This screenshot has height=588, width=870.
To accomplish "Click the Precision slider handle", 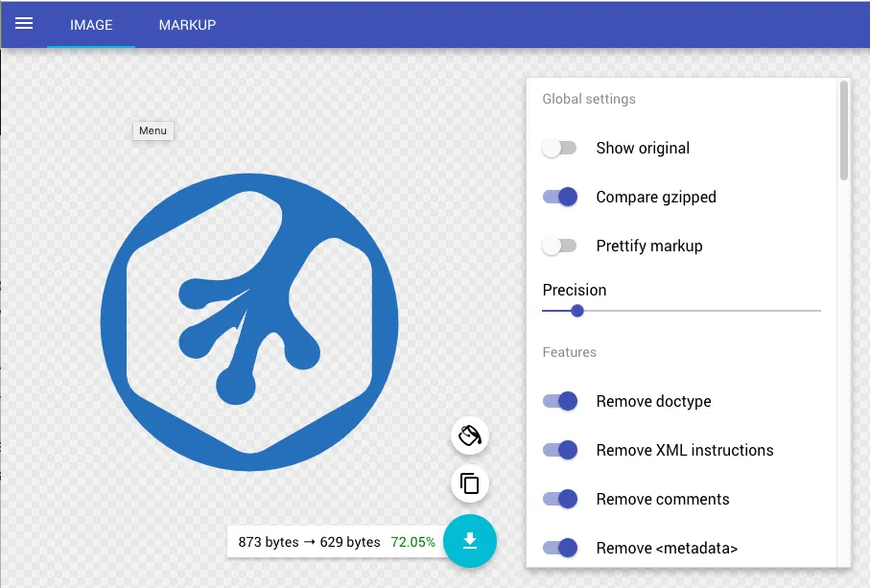I will click(577, 311).
